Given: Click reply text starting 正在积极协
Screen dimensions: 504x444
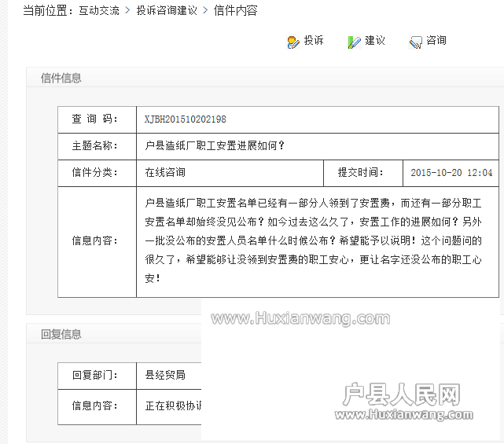Looking at the screenshot, I should [x=173, y=405].
